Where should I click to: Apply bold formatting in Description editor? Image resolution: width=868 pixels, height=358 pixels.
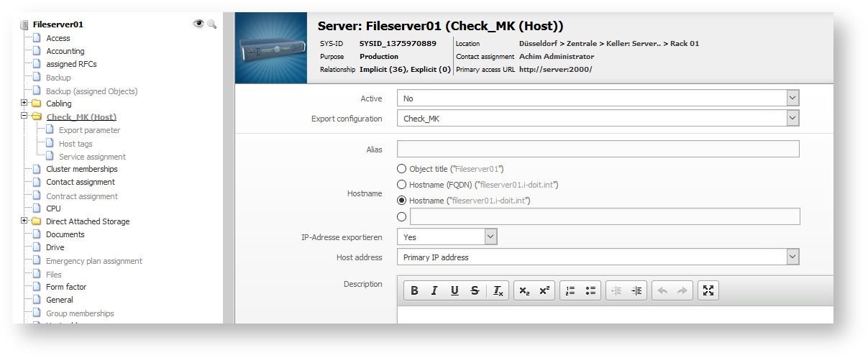pyautogui.click(x=414, y=290)
